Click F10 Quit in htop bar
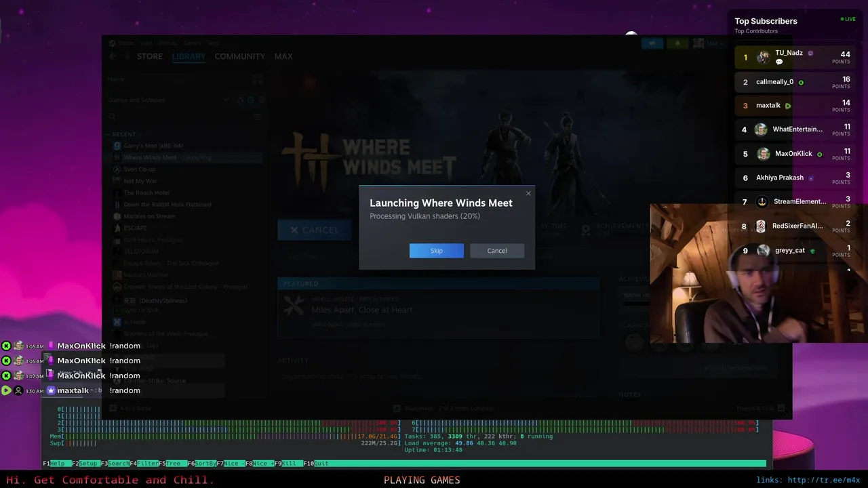868x488 pixels. click(316, 464)
